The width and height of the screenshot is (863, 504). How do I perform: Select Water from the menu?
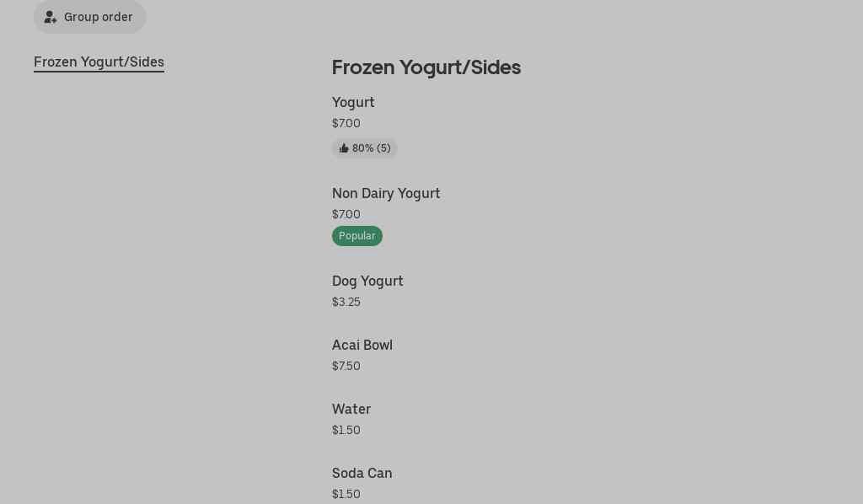351,409
